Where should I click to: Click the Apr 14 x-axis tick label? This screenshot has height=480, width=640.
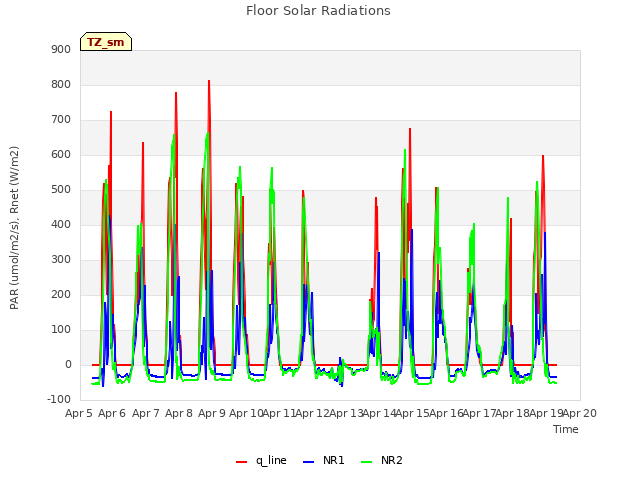pos(379,413)
